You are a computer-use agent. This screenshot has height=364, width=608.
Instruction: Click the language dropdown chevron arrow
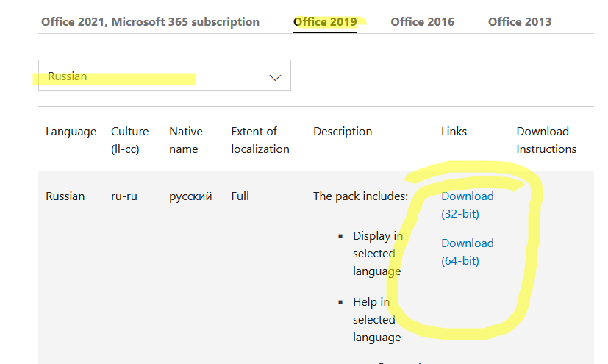coord(275,77)
